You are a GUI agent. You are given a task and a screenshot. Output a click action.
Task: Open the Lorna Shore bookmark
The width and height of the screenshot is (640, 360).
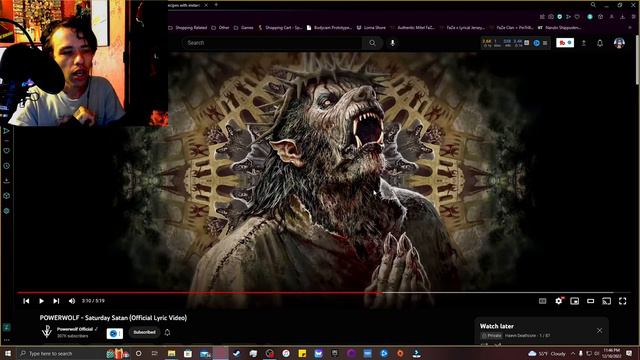[371, 28]
